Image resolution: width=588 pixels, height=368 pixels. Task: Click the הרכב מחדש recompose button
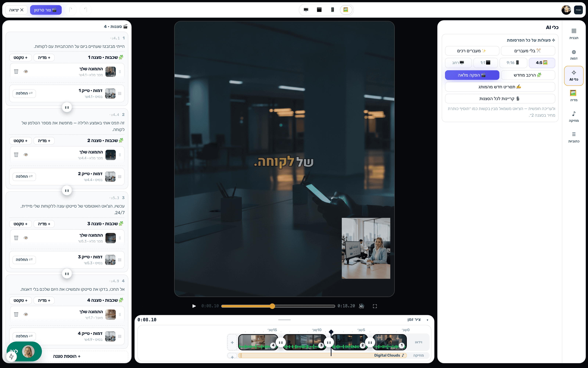click(528, 75)
